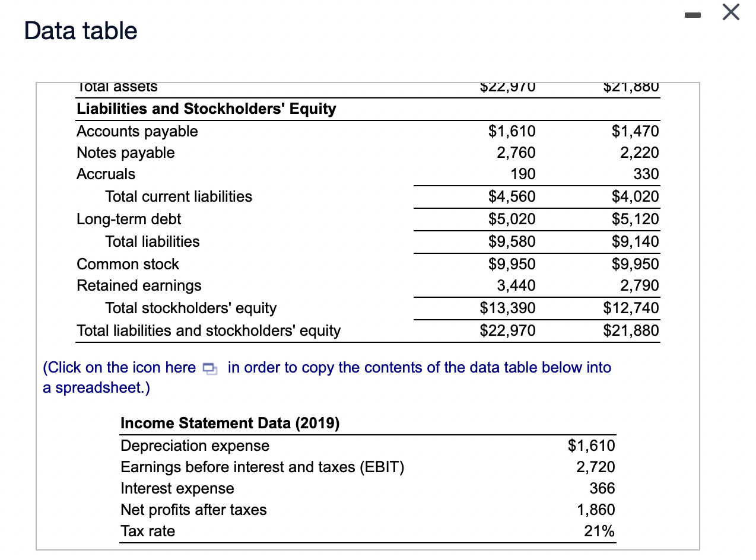The width and height of the screenshot is (756, 560).
Task: Click the Total liabilities row
Action: (152, 241)
